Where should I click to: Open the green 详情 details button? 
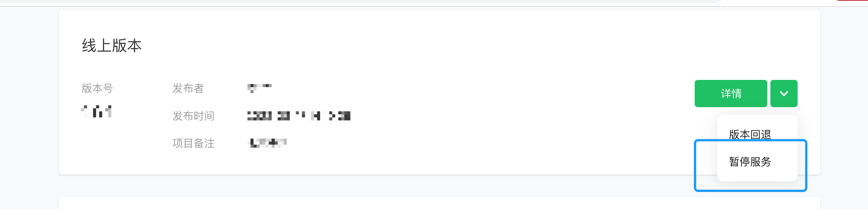pos(731,94)
